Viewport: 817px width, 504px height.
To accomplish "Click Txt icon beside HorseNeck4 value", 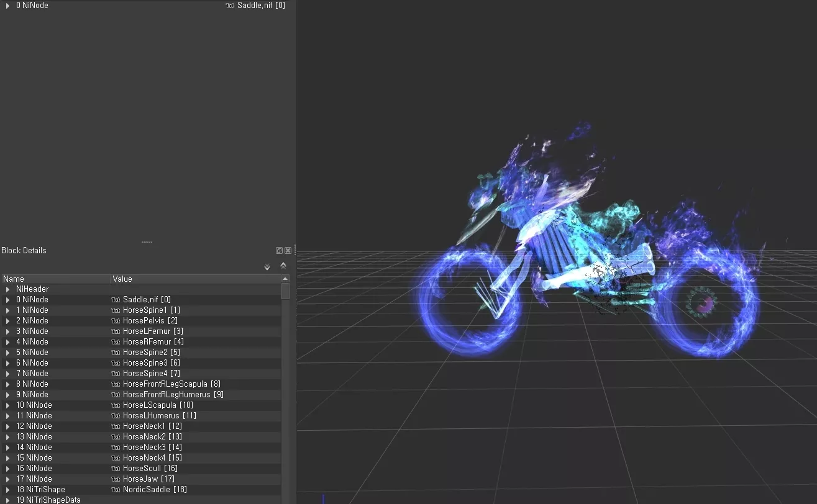I will [116, 458].
